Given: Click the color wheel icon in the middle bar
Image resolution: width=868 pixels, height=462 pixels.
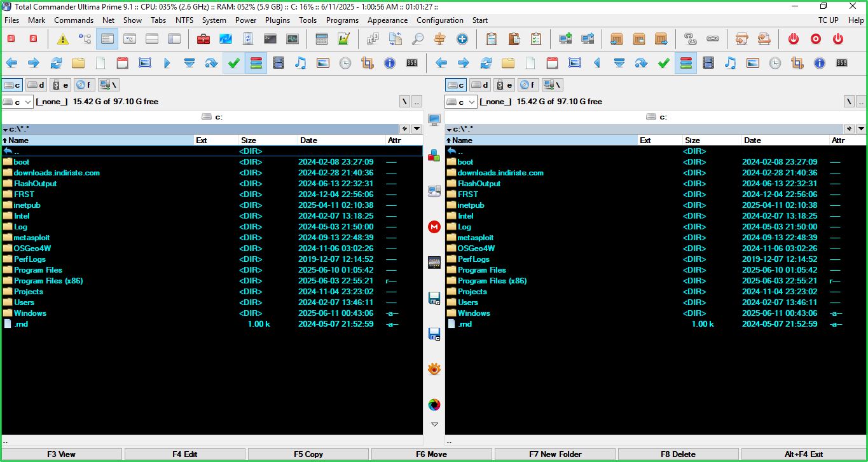Looking at the screenshot, I should [x=434, y=405].
